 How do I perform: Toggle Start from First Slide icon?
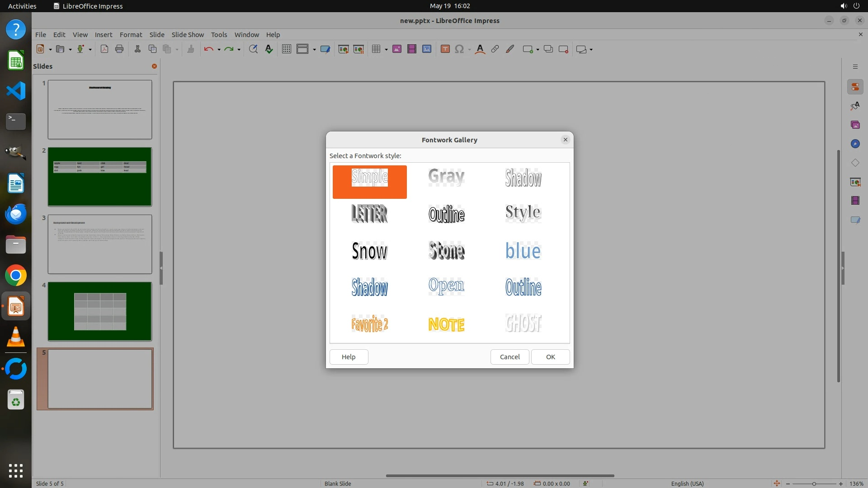click(x=344, y=49)
